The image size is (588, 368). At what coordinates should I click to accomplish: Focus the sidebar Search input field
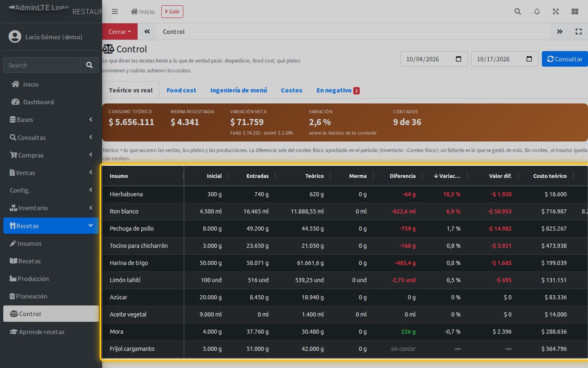click(x=42, y=65)
